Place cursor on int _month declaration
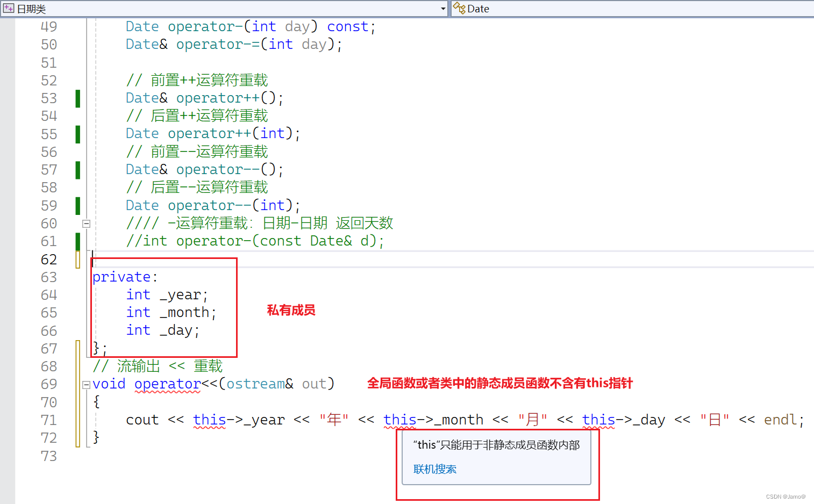 171,312
